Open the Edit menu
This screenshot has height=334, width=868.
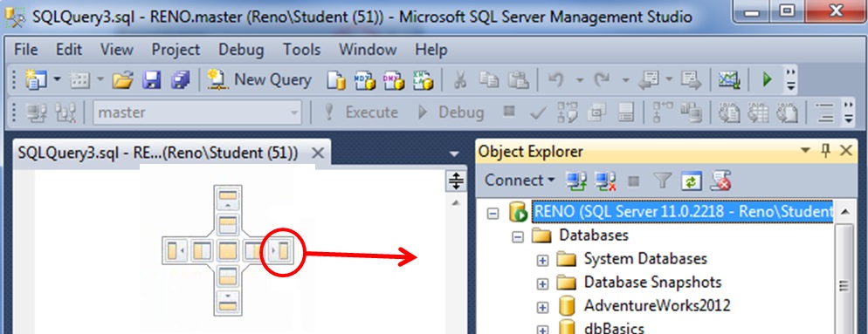[69, 49]
